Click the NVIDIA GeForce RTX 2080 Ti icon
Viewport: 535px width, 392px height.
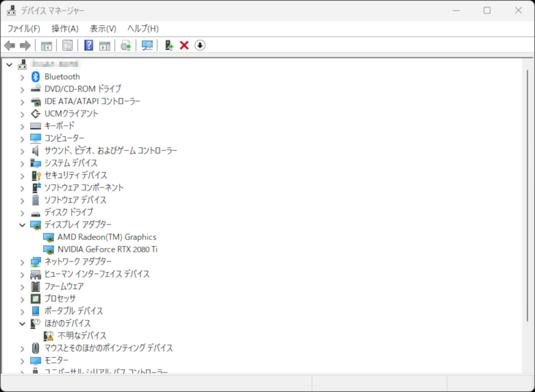tap(49, 249)
